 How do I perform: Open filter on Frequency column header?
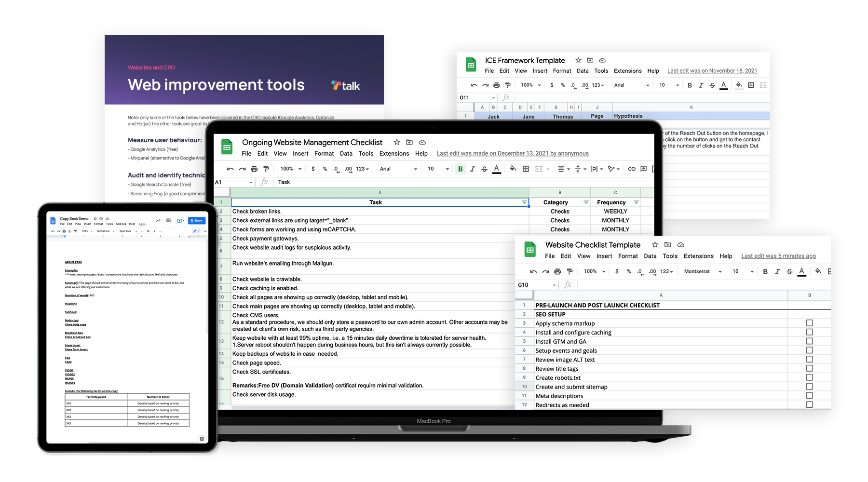pos(636,202)
